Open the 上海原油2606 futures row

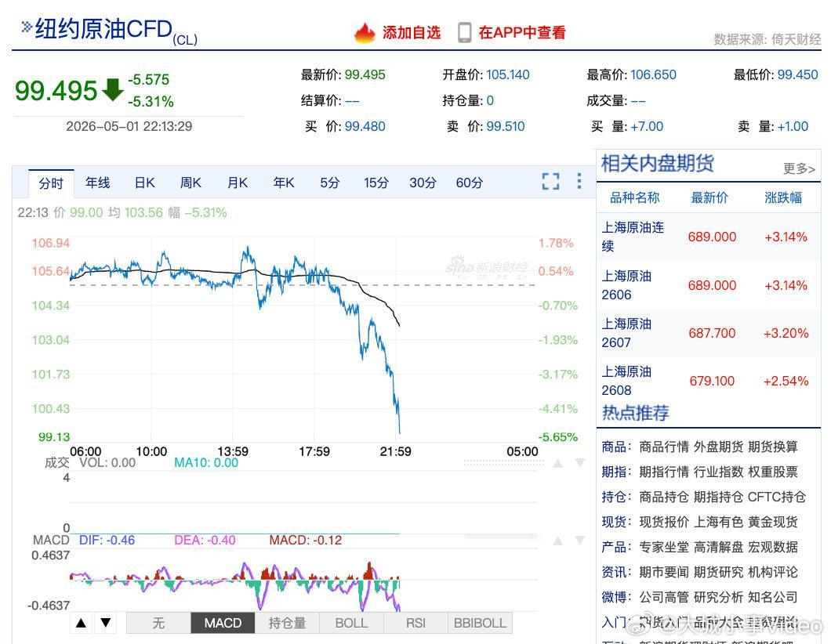(708, 285)
